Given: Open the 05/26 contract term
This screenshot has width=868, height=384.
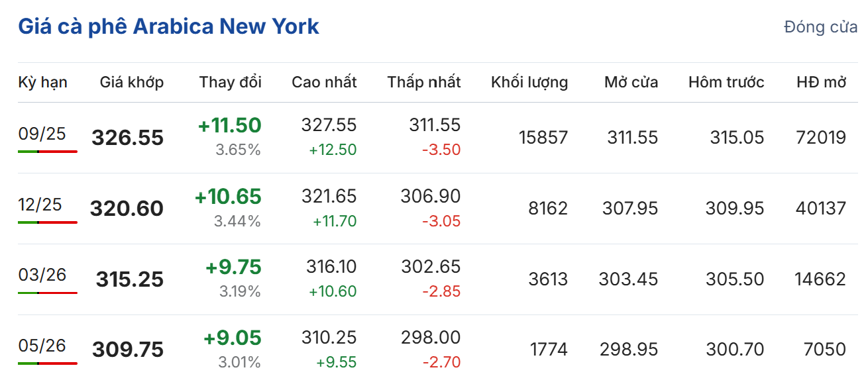Looking at the screenshot, I should coord(42,346).
